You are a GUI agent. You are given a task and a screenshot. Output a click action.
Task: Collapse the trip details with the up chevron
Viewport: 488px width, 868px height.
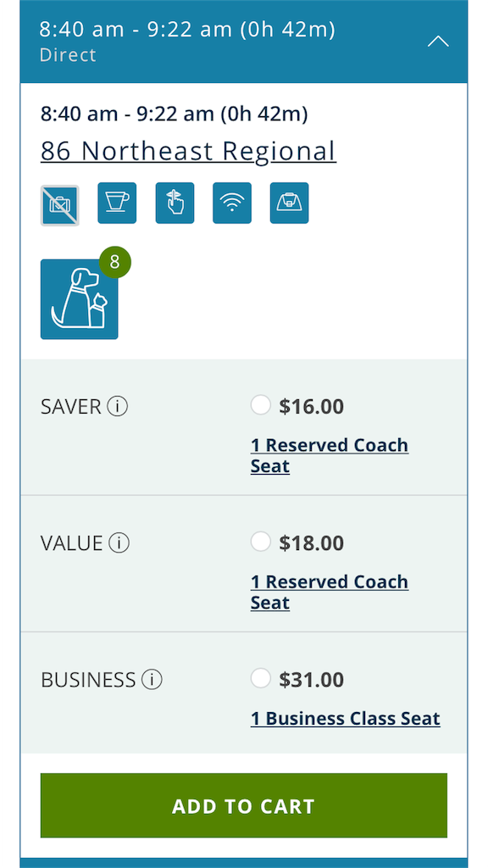(x=438, y=42)
